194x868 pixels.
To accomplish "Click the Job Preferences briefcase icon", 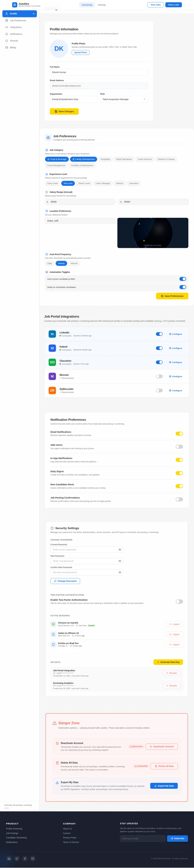I will click(48, 138).
